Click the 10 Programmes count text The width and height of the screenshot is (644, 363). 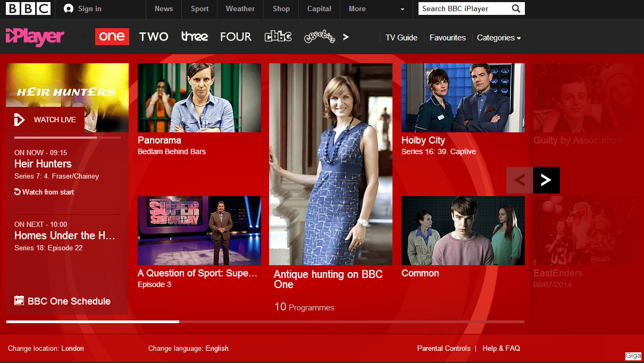click(304, 307)
